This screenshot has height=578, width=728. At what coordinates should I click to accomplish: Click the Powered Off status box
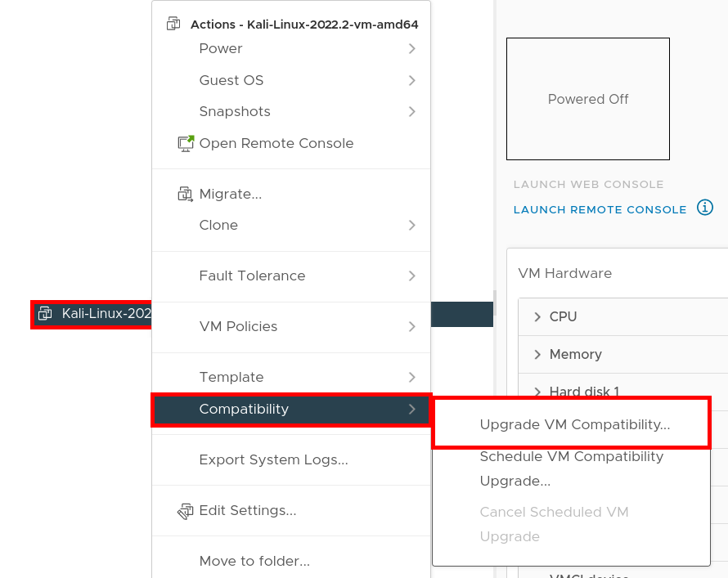pyautogui.click(x=588, y=98)
